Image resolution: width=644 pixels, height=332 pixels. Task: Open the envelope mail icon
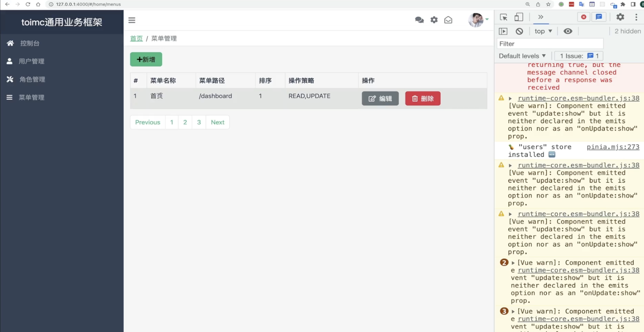click(x=448, y=20)
